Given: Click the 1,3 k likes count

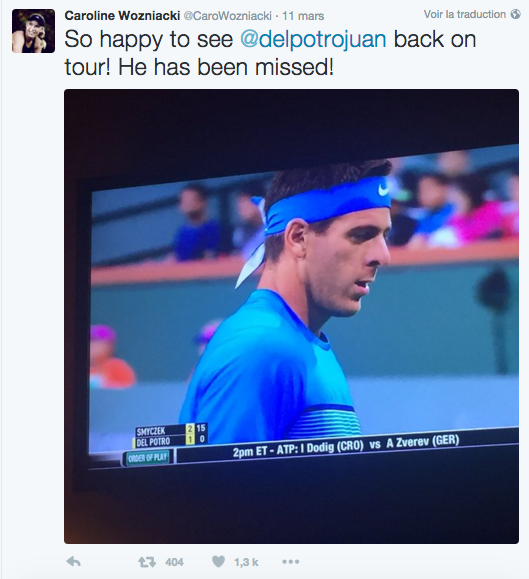Looking at the screenshot, I should [246, 562].
